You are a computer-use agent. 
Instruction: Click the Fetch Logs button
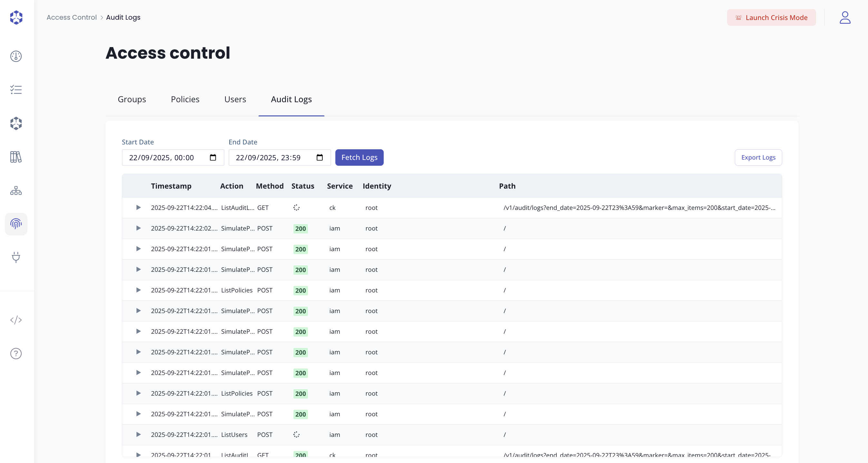359,157
